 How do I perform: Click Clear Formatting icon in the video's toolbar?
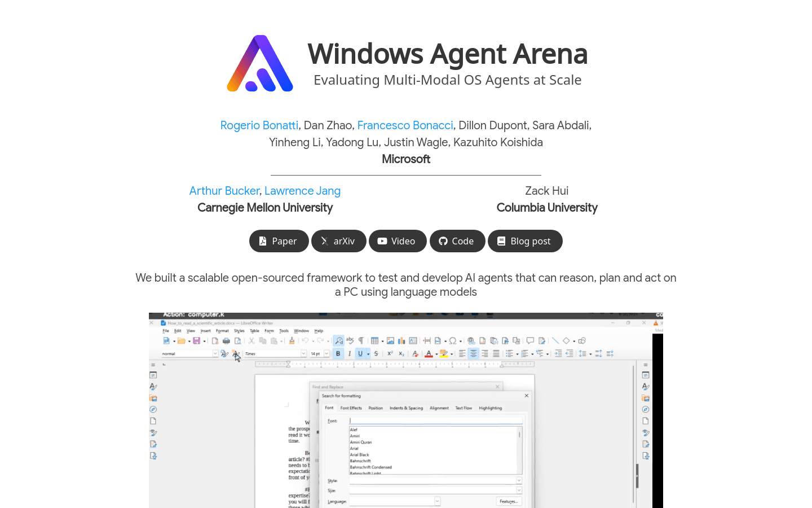415,354
